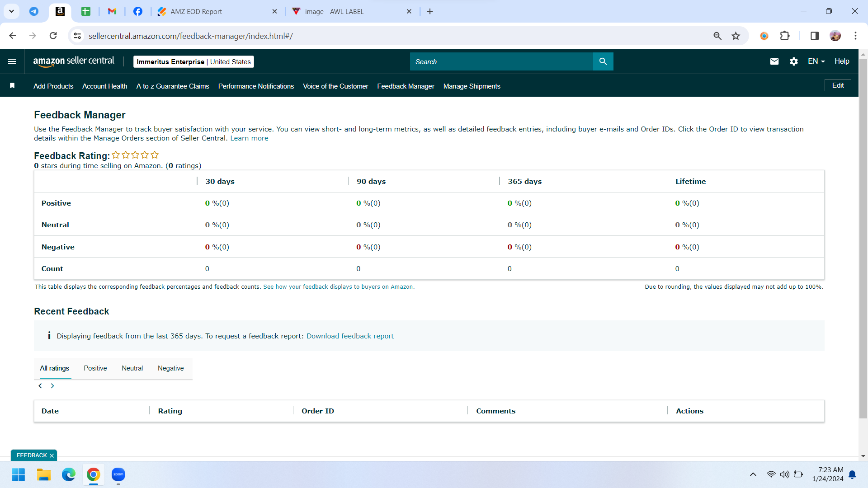The width and height of the screenshot is (868, 488).
Task: Open the Gmail pinned tab
Action: (x=112, y=11)
